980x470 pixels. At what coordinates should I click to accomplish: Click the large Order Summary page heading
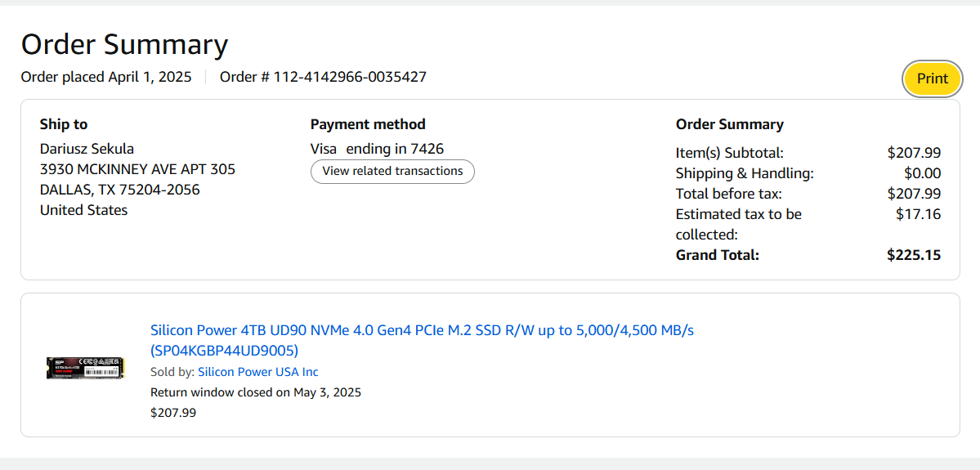[x=124, y=44]
